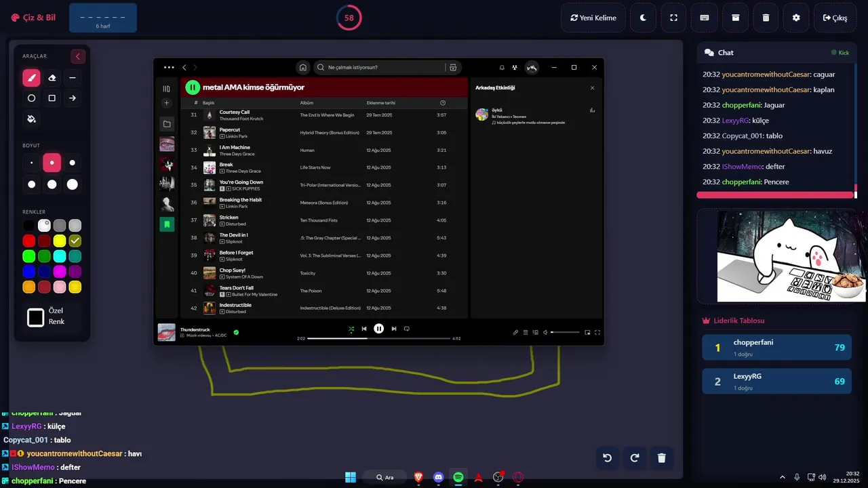Skip to next track in Spotify

394,329
